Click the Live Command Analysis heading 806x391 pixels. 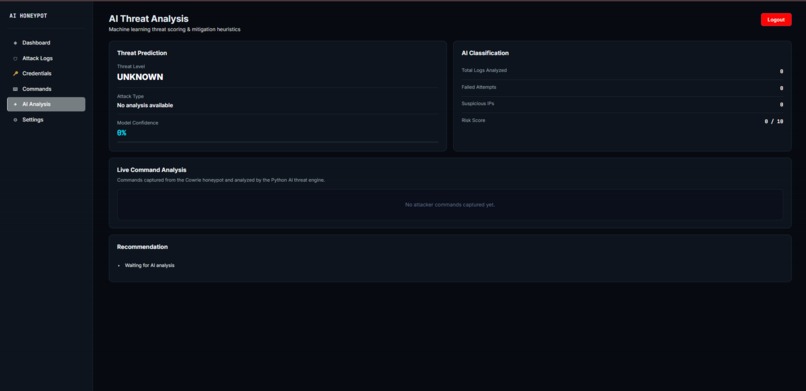point(152,170)
